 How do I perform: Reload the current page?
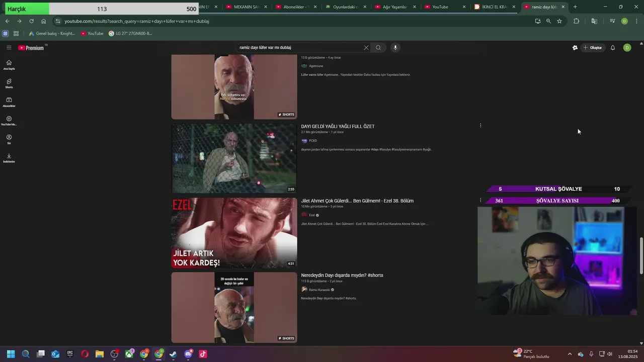click(31, 21)
